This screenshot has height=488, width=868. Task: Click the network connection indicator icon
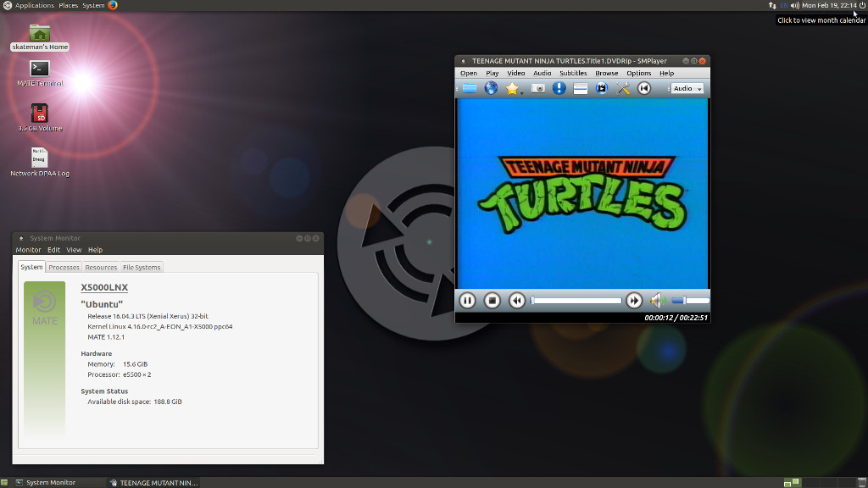point(772,5)
